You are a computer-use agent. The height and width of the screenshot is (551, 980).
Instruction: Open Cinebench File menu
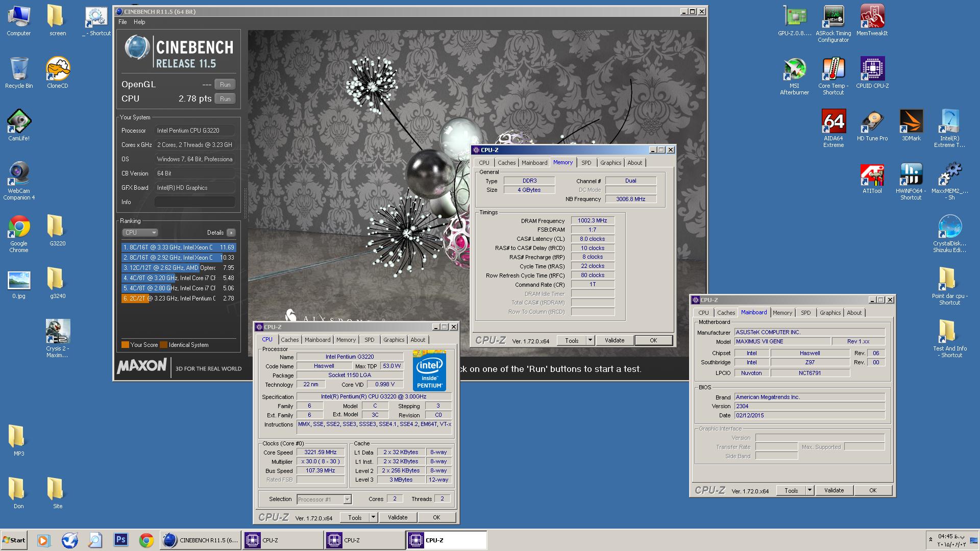click(x=122, y=22)
